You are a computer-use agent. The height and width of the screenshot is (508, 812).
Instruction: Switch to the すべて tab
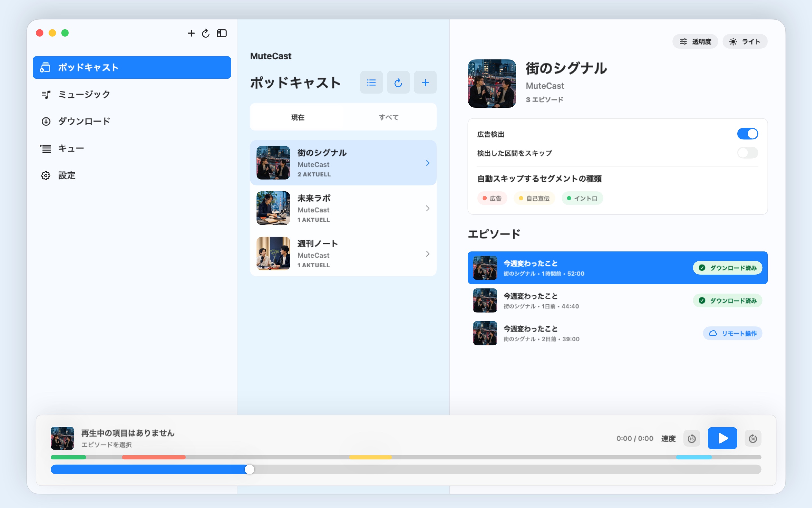389,117
